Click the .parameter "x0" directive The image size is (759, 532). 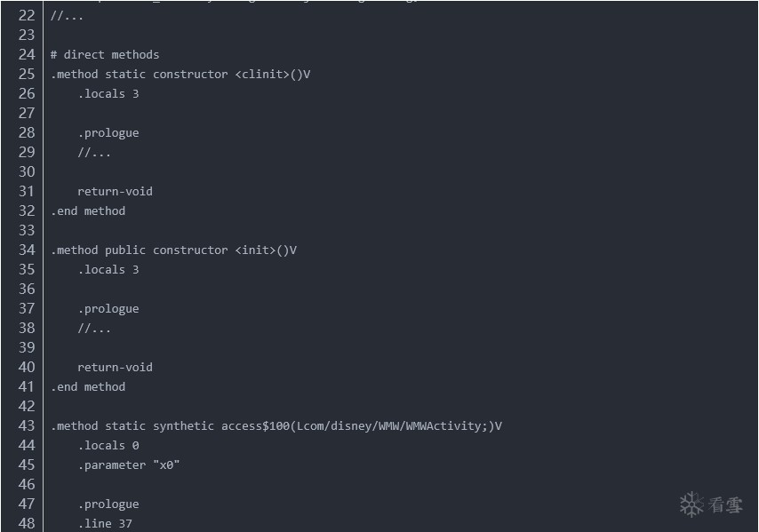pyautogui.click(x=129, y=465)
